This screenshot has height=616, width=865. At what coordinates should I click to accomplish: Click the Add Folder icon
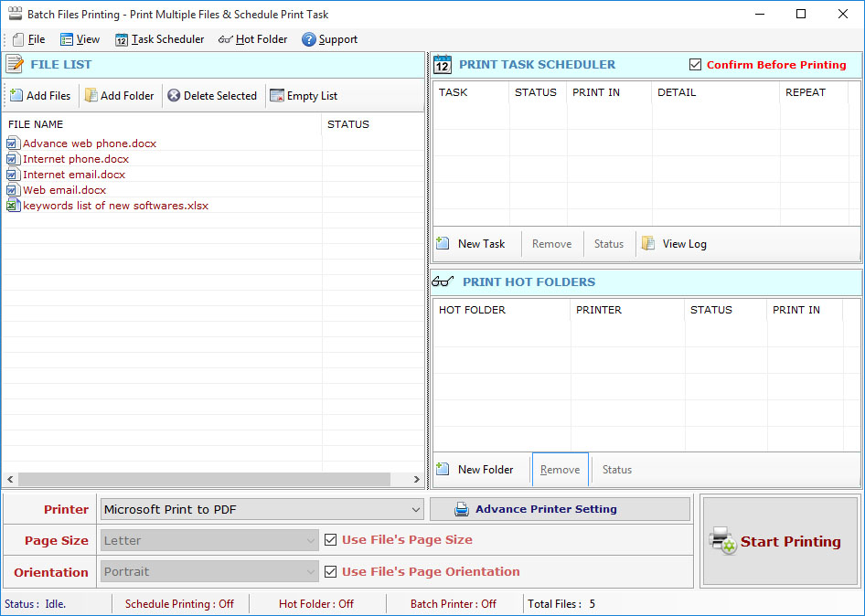(91, 96)
